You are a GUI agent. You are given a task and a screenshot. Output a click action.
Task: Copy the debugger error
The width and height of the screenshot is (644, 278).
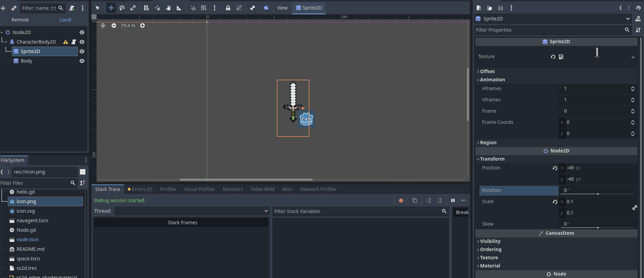pos(415,200)
